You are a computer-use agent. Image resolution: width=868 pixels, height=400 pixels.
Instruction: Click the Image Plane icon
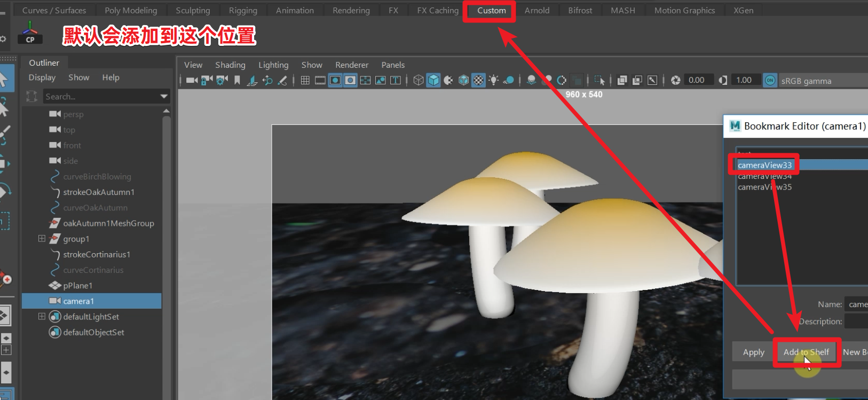point(252,80)
